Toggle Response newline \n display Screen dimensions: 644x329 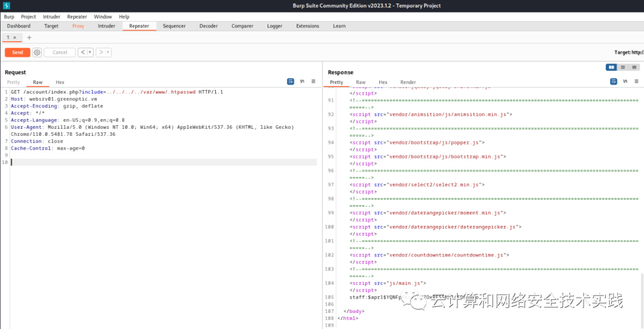[625, 81]
